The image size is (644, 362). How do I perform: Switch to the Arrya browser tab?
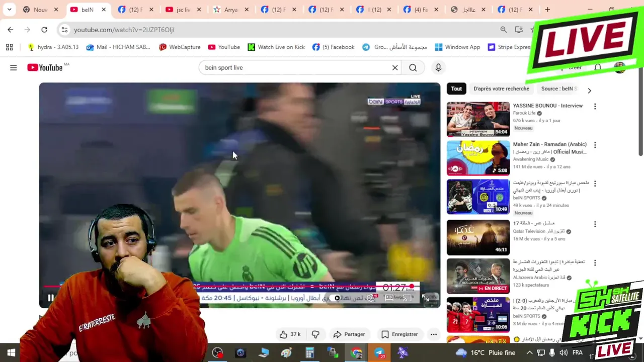tap(231, 10)
